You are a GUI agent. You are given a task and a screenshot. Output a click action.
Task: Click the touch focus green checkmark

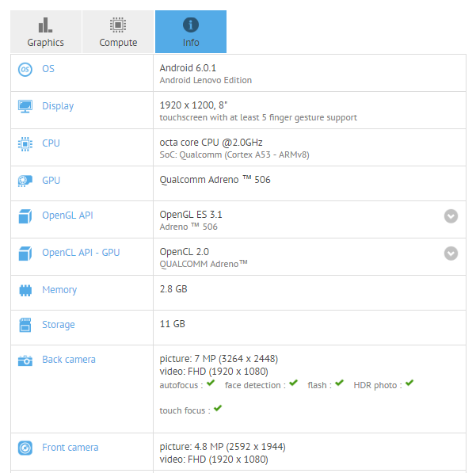point(218,409)
